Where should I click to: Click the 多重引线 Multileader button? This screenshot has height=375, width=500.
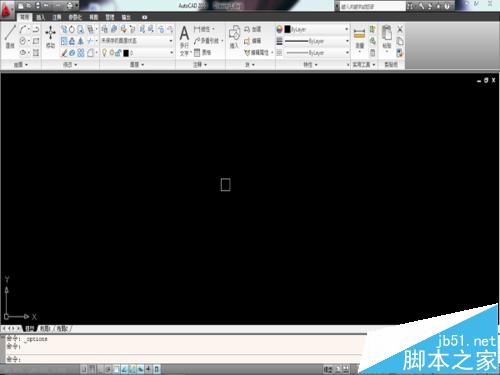pos(208,41)
